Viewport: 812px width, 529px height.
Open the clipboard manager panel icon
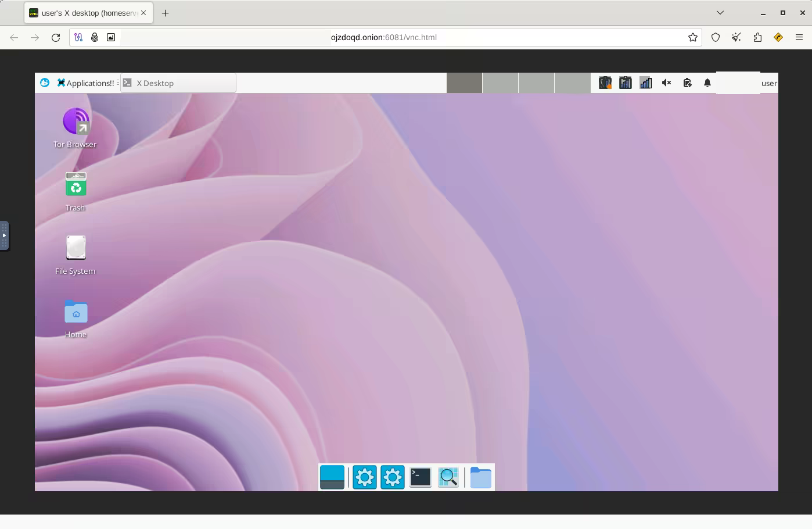pos(687,83)
